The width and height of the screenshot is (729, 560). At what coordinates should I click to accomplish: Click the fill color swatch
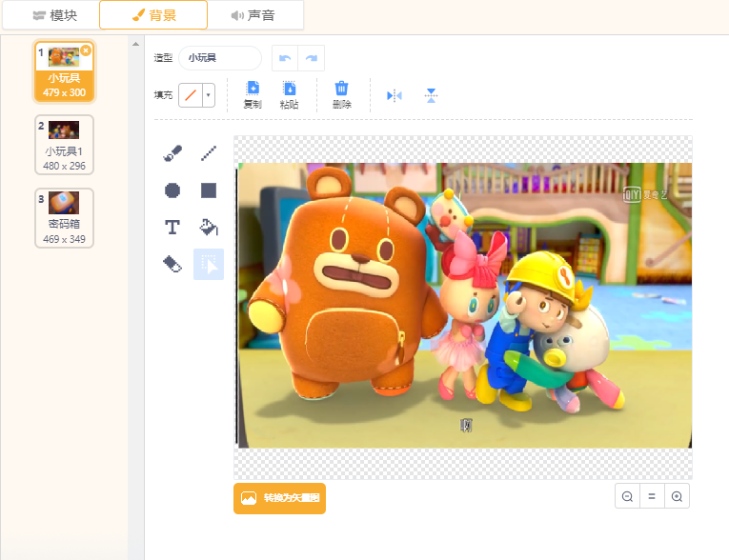click(x=191, y=95)
